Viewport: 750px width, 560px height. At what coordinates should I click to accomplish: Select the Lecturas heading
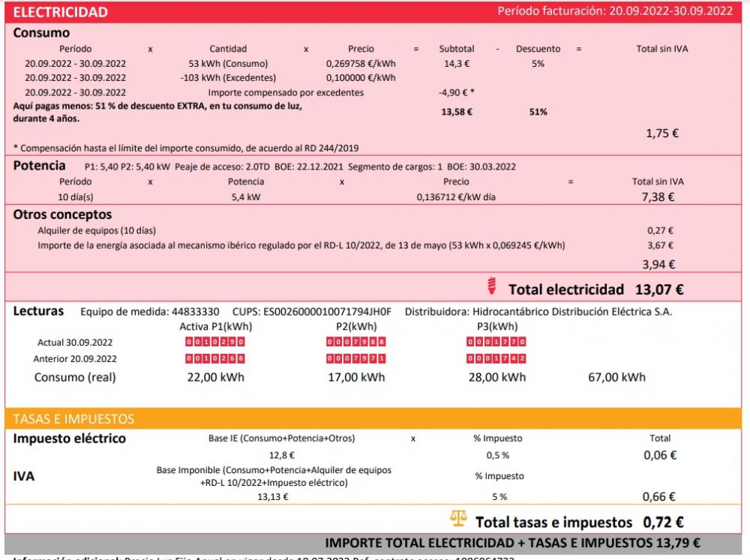point(38,311)
